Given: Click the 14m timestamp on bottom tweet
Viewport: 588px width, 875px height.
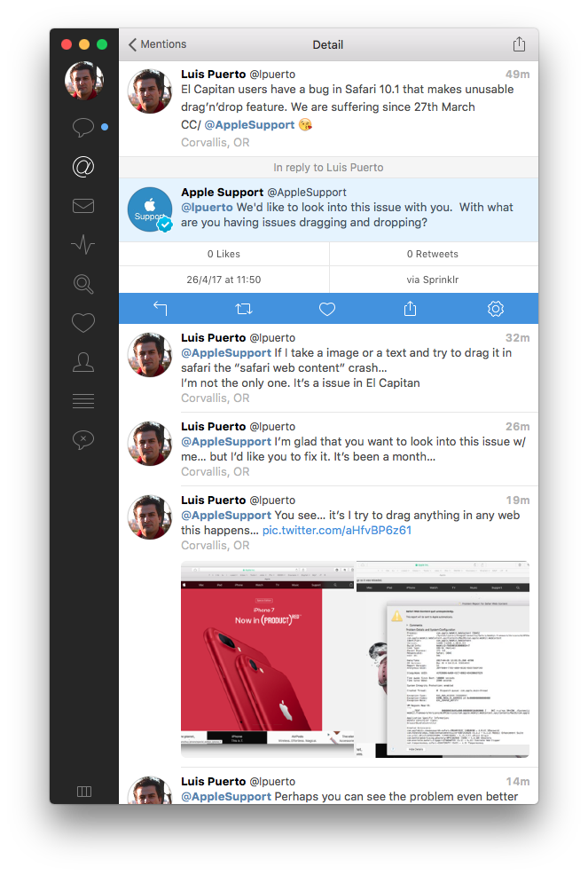Looking at the screenshot, I should [518, 781].
